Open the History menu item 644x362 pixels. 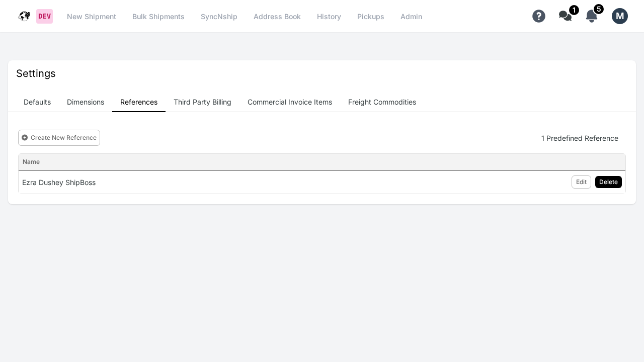tap(329, 16)
